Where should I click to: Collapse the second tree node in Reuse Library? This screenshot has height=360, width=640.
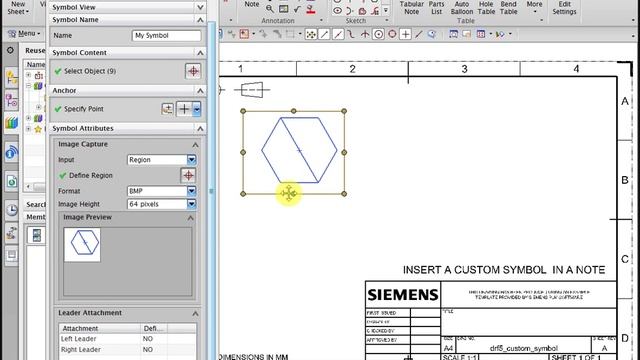point(29,86)
